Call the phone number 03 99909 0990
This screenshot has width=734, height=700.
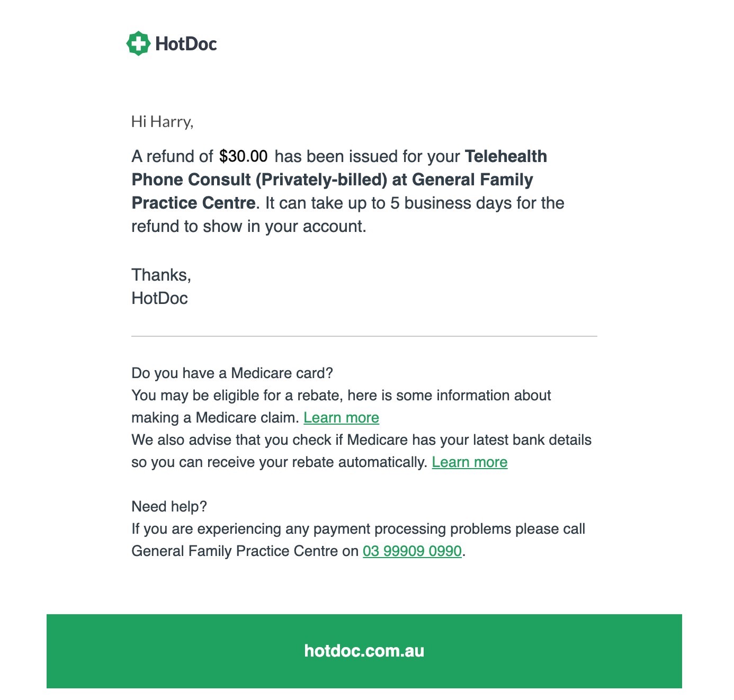(412, 551)
